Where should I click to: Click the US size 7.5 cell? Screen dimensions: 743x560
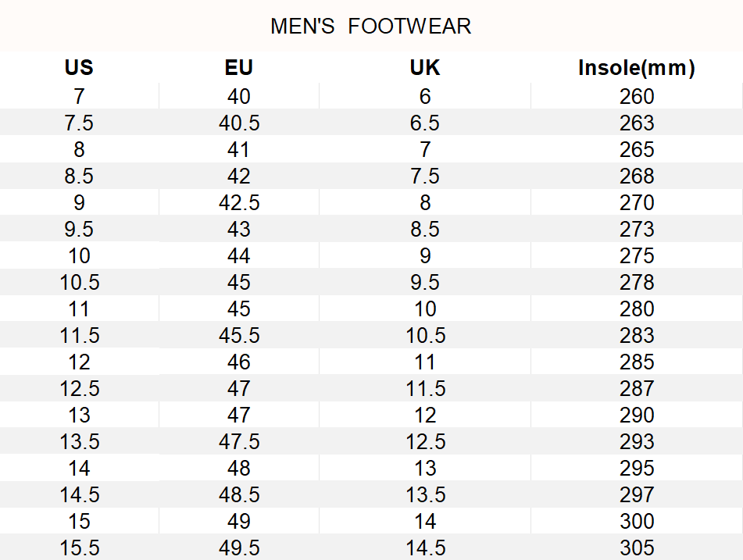(79, 123)
